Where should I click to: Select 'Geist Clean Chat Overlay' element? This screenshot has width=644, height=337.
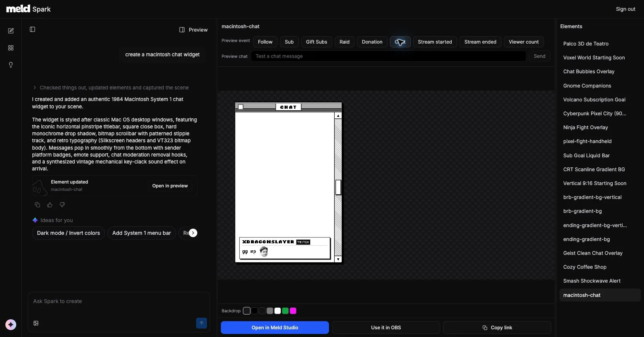click(x=600, y=253)
